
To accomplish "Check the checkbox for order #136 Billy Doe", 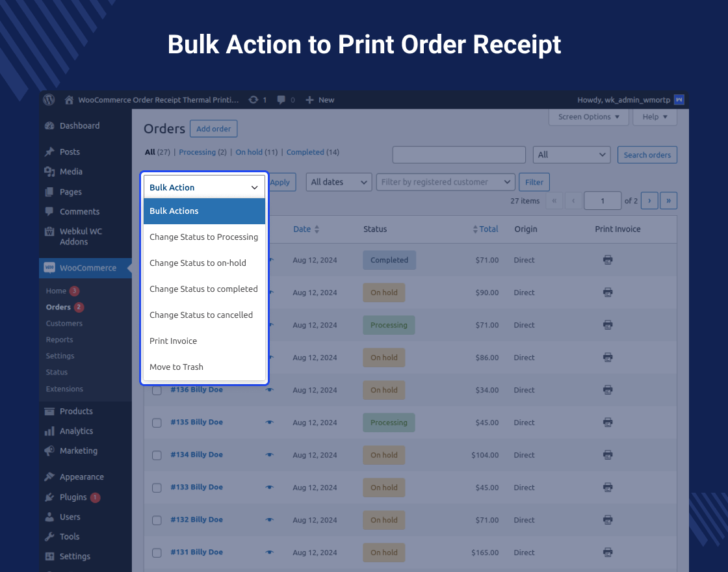I will [157, 390].
